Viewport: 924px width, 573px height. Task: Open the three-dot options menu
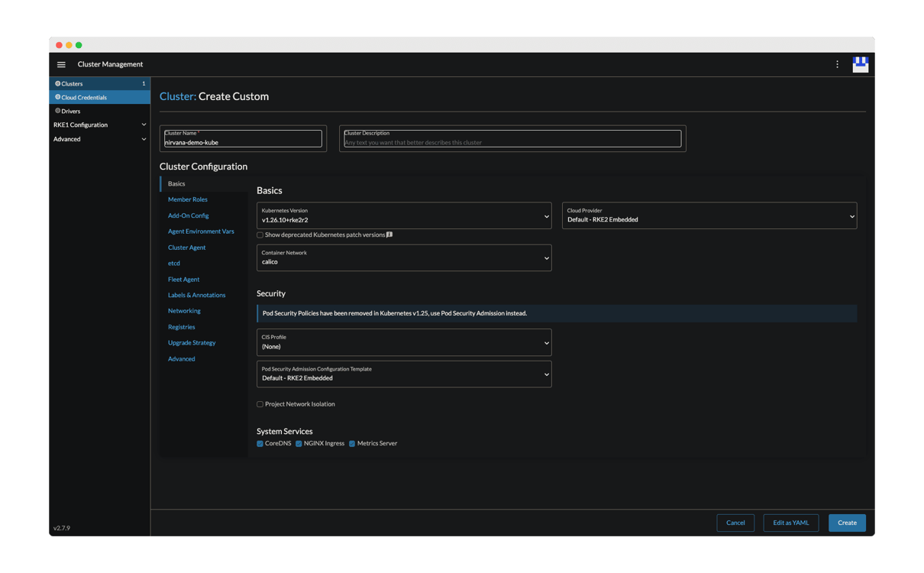coord(837,65)
